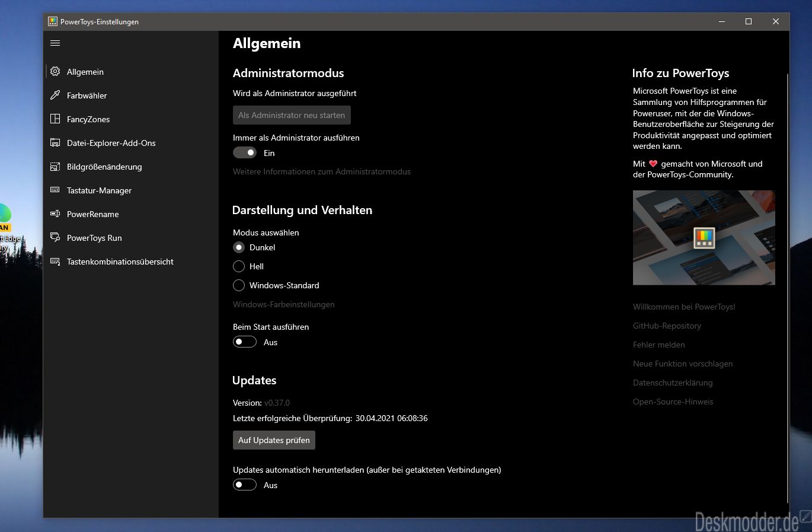This screenshot has height=532, width=812.
Task: Click the last check date 30.04.2021 06:08:36
Action: (x=392, y=418)
